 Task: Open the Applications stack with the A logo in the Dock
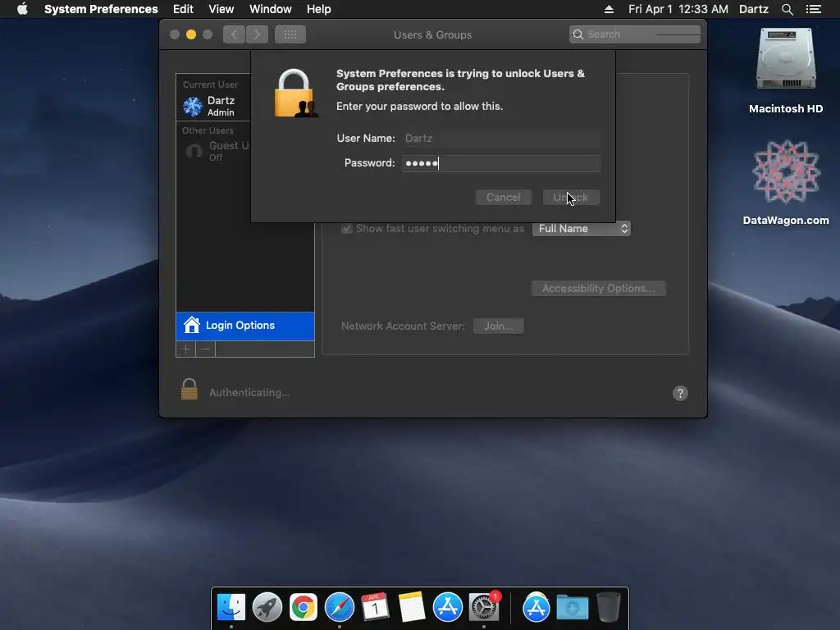(536, 607)
